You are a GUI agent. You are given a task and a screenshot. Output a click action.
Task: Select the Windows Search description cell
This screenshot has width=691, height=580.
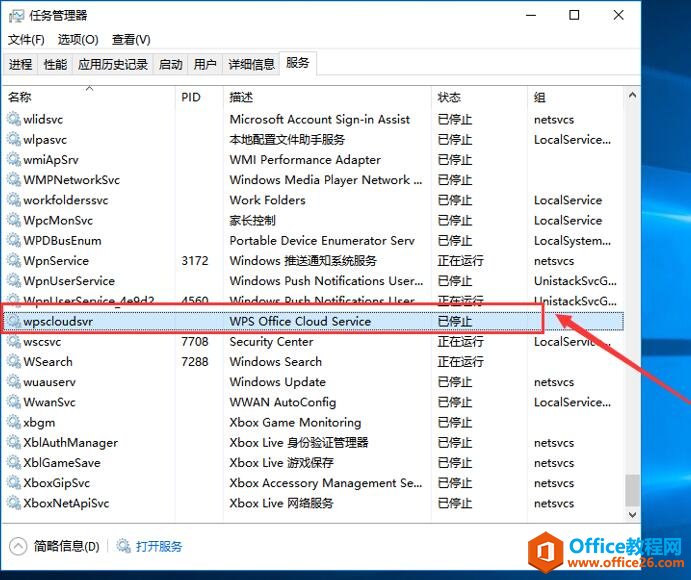(x=276, y=362)
